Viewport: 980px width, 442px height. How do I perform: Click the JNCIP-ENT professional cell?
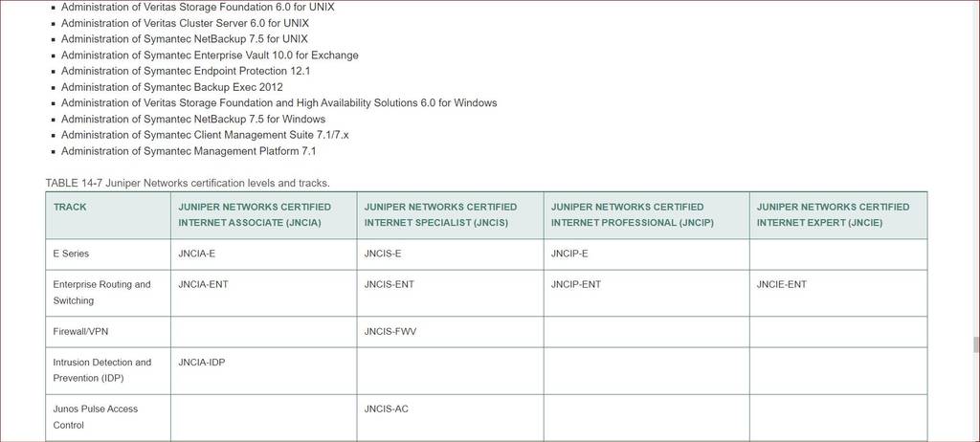click(x=646, y=293)
